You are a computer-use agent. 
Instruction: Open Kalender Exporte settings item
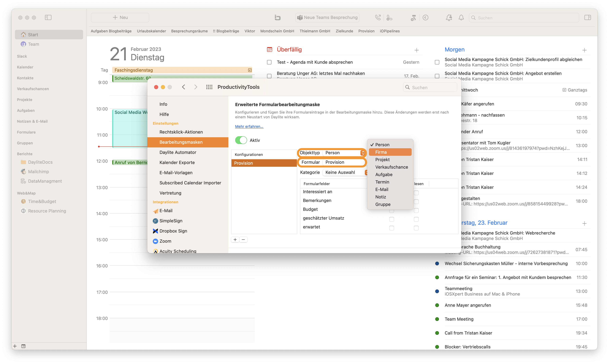188,162
